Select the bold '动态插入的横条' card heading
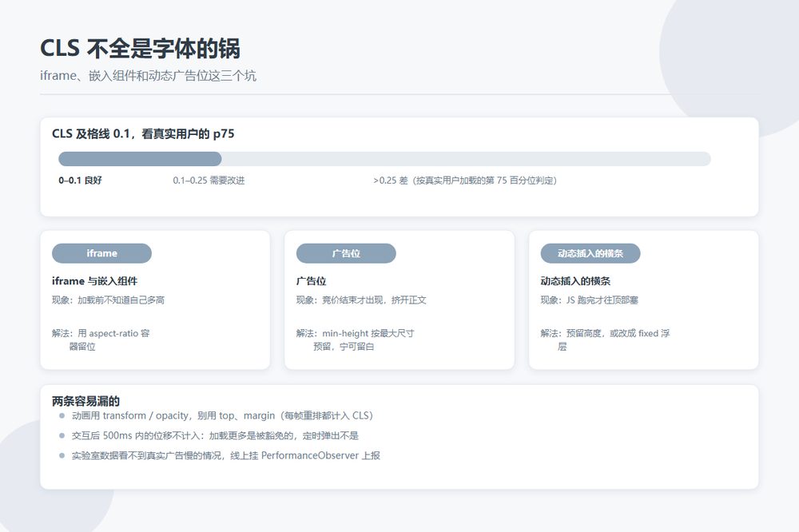 (575, 281)
